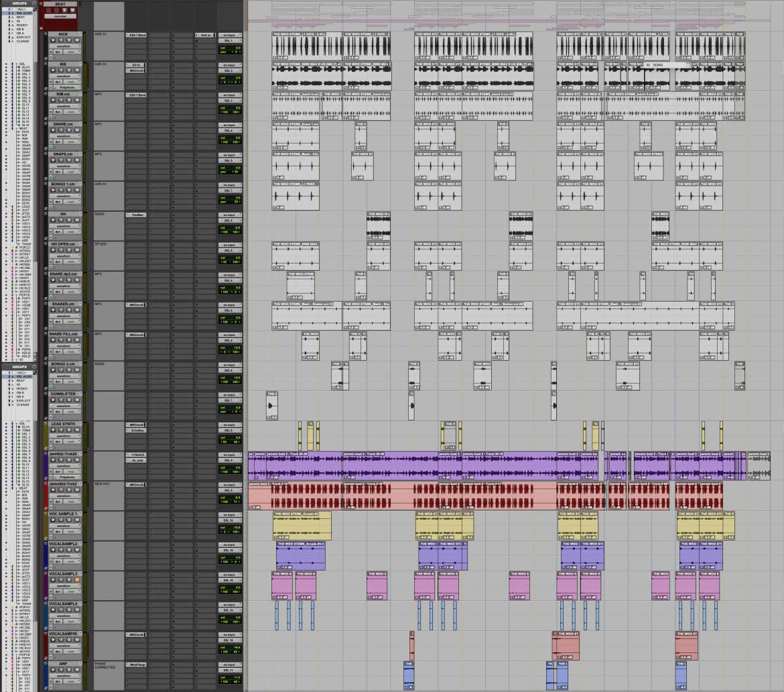
Task: Record-enable the jwmtbt2-Trck20 track
Action: [x=53, y=460]
